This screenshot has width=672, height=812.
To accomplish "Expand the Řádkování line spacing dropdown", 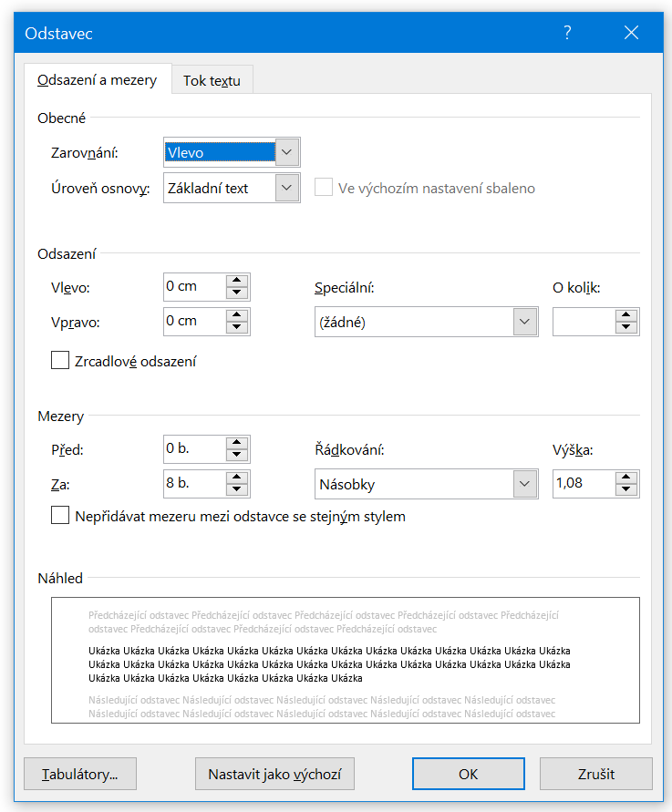I will pyautogui.click(x=524, y=484).
